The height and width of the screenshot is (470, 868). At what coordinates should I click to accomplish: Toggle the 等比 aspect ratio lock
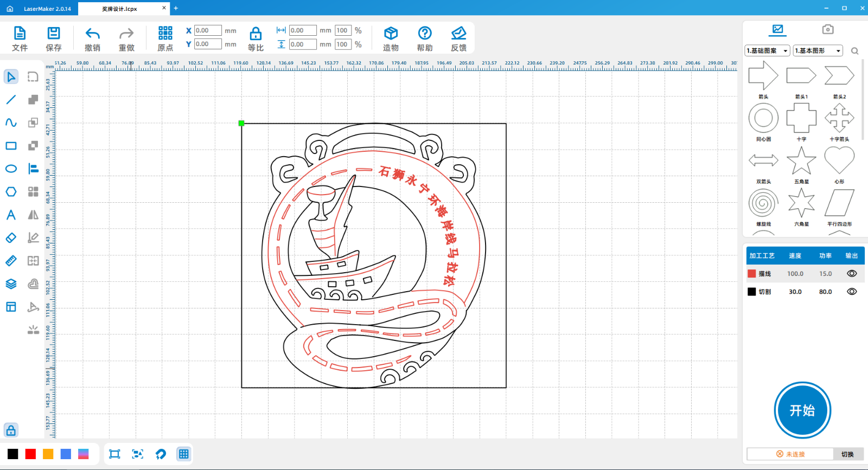[256, 34]
